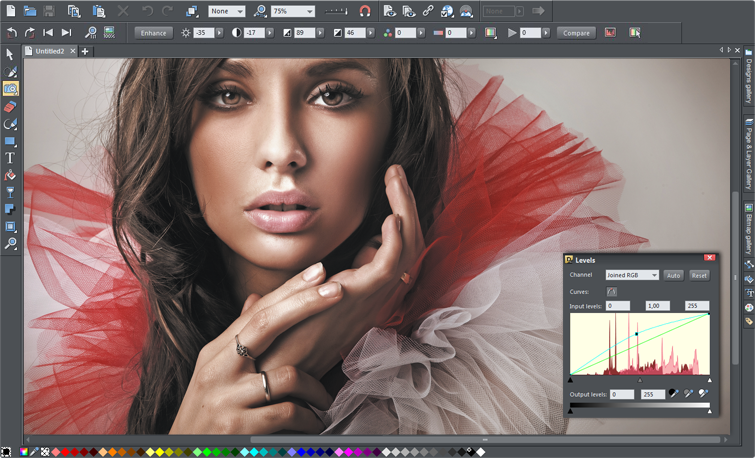The height and width of the screenshot is (458, 755).
Task: Open the 75% zoom level dropdown
Action: coord(293,11)
